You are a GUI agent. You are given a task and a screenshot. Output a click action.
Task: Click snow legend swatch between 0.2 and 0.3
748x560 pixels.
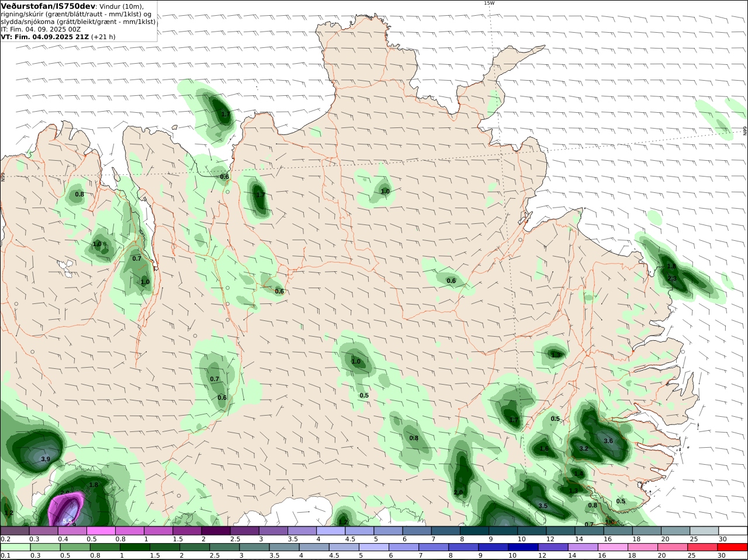pyautogui.click(x=15, y=531)
